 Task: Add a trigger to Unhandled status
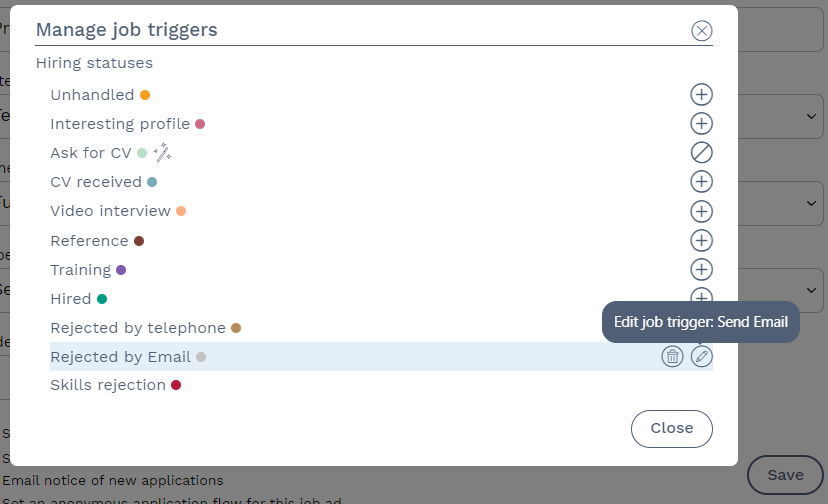(x=701, y=95)
